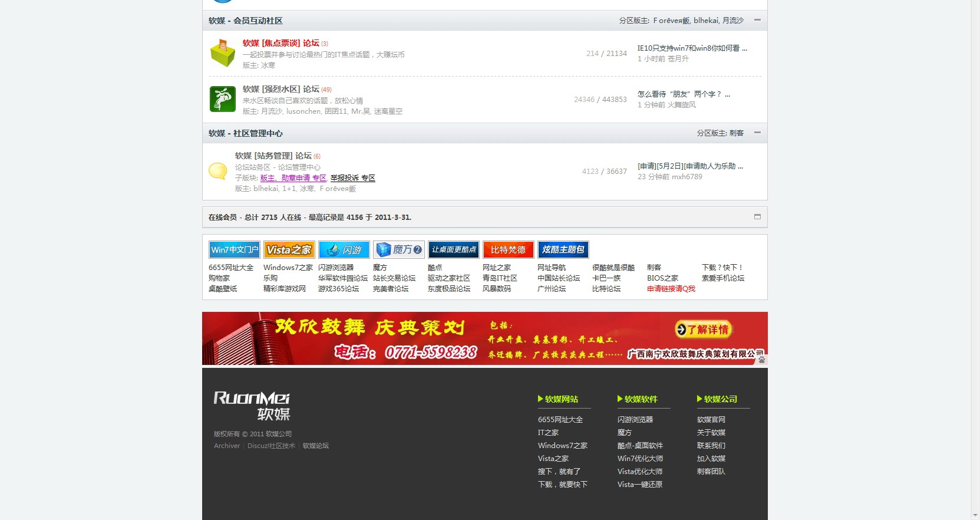Click the BIOS之家 friend link
Image resolution: width=980 pixels, height=520 pixels.
(662, 278)
